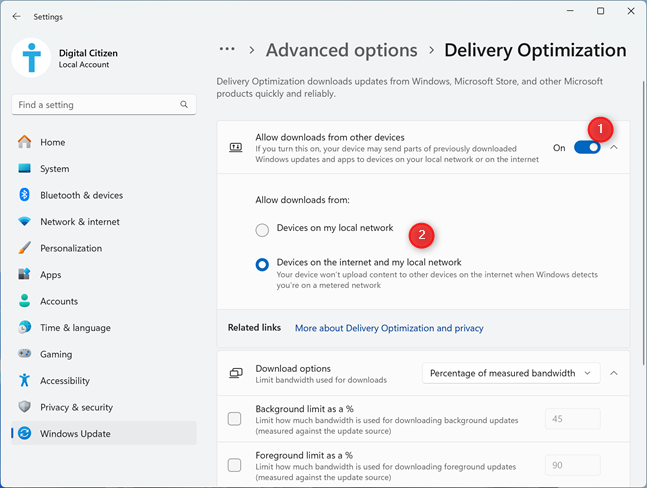Click the Find a setting search box
Image resolution: width=647 pixels, height=488 pixels.
104,105
